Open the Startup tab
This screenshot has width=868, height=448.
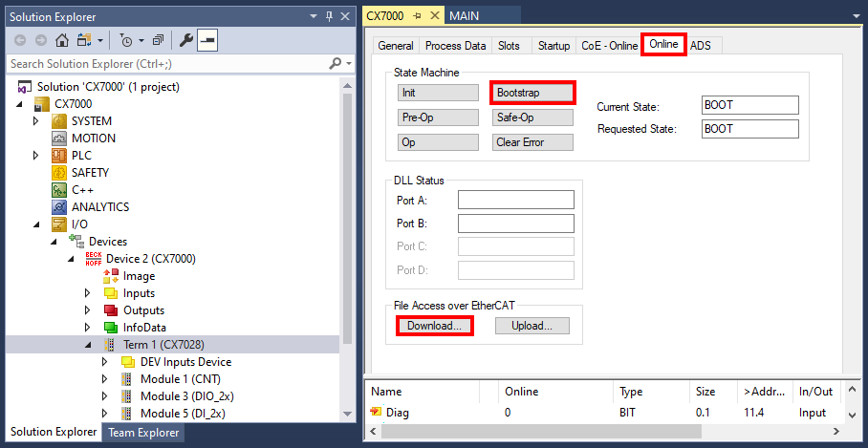point(553,46)
